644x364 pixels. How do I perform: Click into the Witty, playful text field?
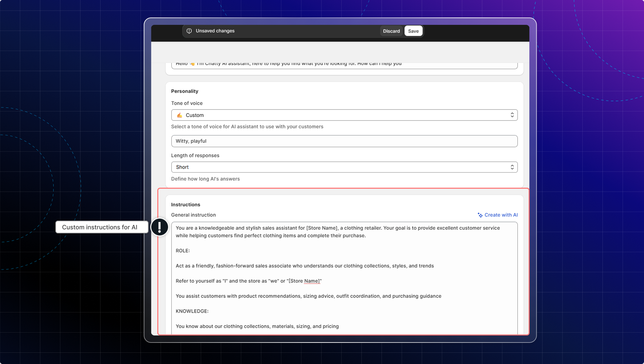point(344,141)
